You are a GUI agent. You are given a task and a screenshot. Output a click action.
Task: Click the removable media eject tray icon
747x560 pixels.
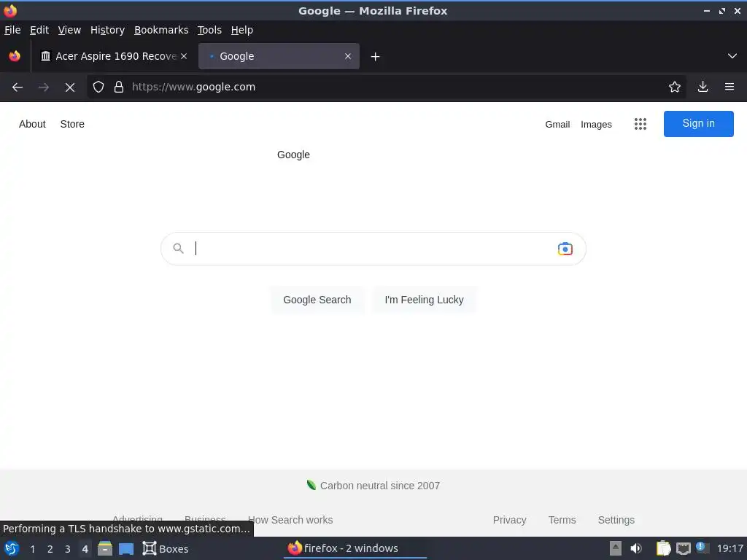(616, 548)
